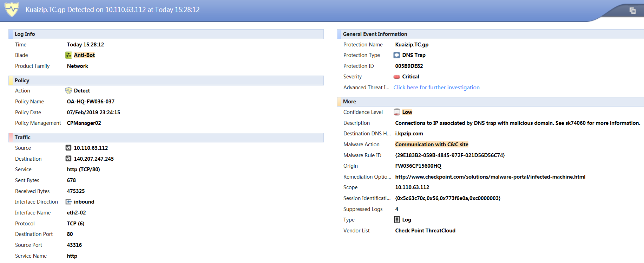644x263 pixels.
Task: Click the copy icon at top right
Action: click(x=632, y=11)
